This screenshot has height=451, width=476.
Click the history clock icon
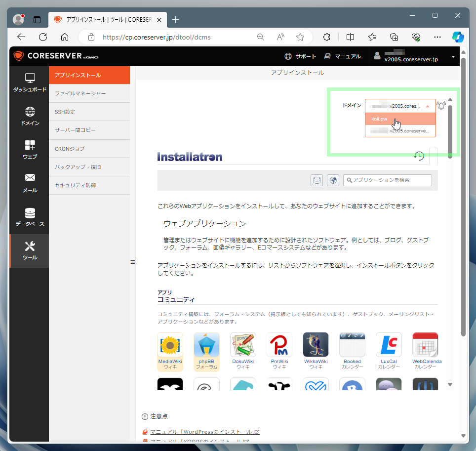419,156
